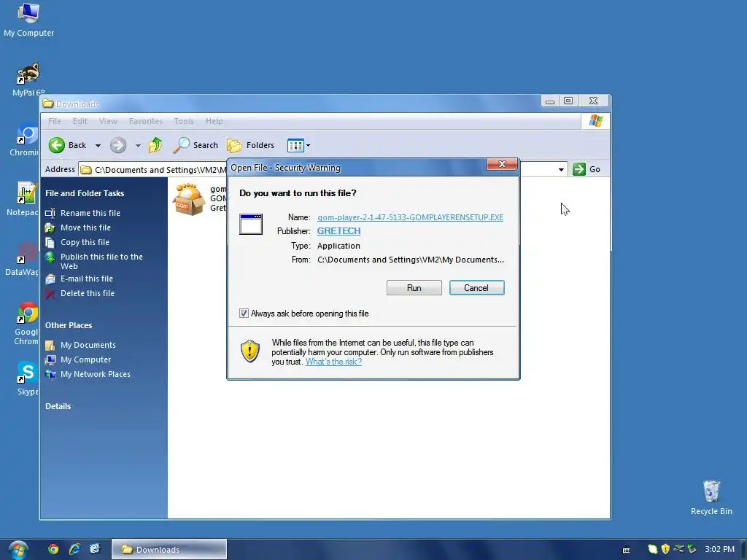Click the Downloads taskbar button
Screen dimensions: 747x560
[x=169, y=550]
